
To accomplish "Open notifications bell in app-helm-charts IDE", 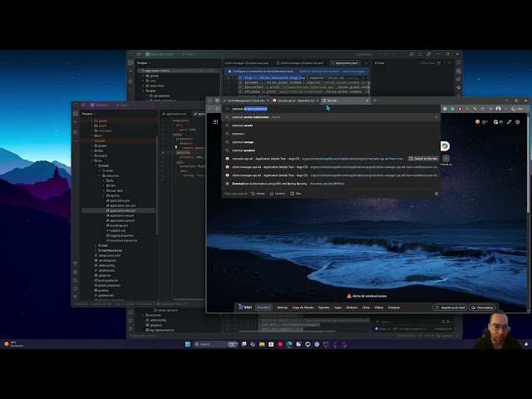I will point(458,63).
